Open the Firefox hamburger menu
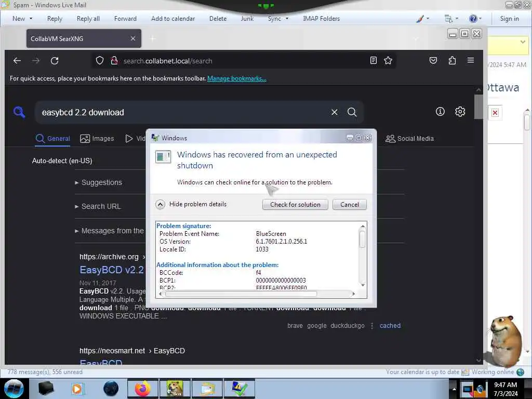 point(471,60)
